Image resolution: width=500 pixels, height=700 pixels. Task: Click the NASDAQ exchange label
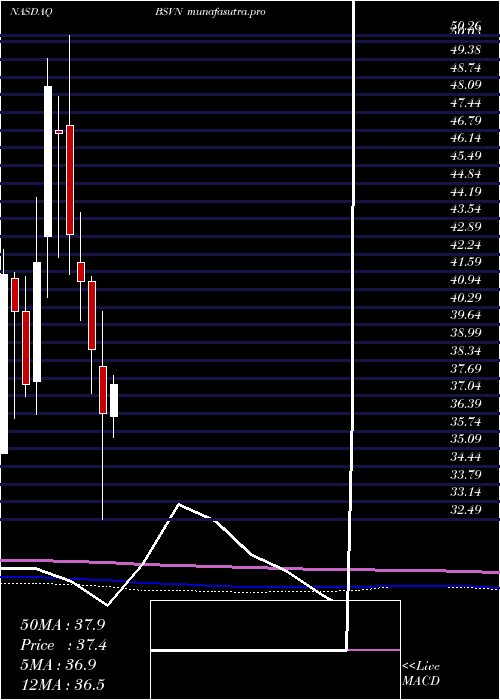pyautogui.click(x=31, y=12)
